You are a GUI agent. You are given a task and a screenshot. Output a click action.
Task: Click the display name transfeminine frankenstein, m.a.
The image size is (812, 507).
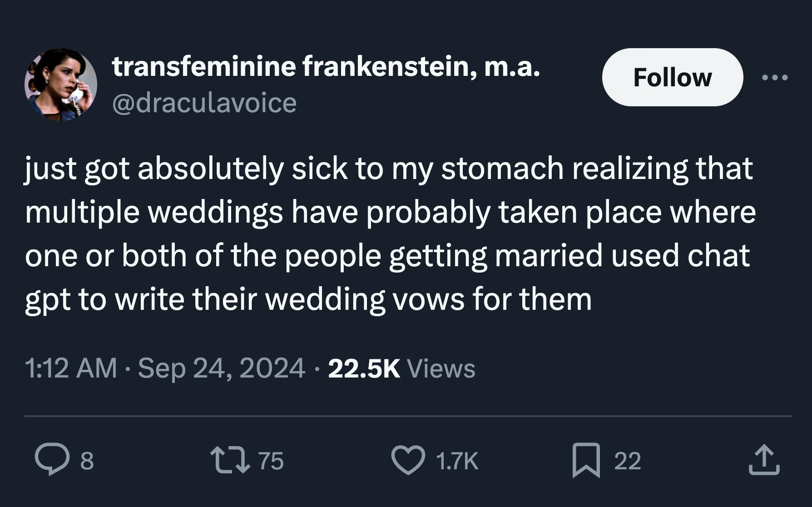click(x=326, y=66)
